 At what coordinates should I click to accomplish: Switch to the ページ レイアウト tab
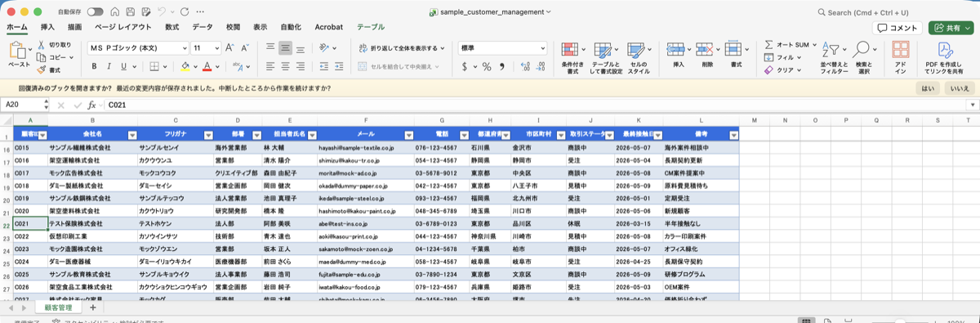point(123,27)
